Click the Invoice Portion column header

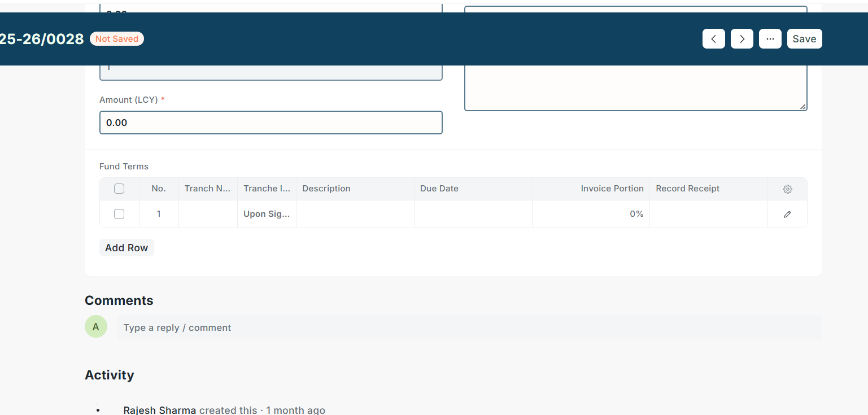pyautogui.click(x=612, y=189)
